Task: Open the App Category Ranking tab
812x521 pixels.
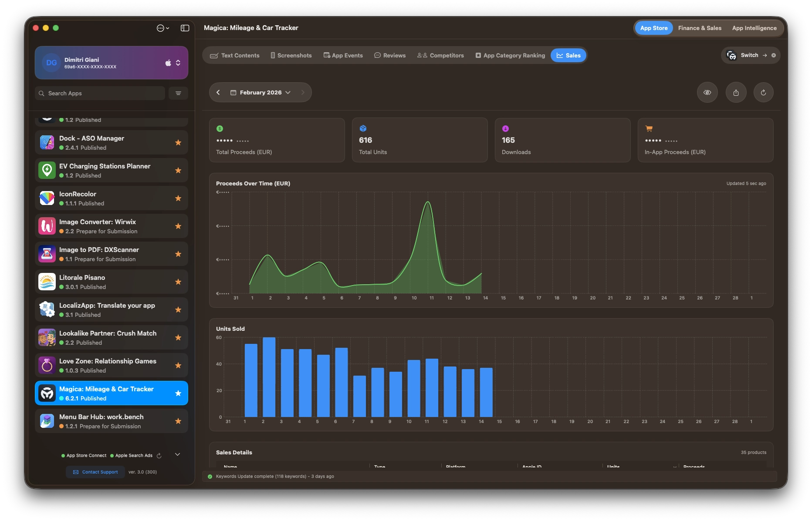Action: (510, 55)
